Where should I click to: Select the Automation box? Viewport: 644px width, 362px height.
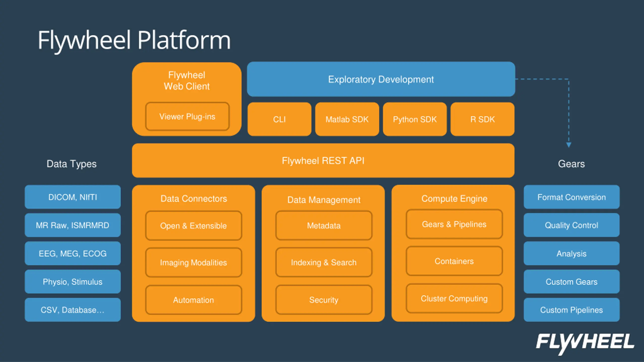tap(193, 300)
